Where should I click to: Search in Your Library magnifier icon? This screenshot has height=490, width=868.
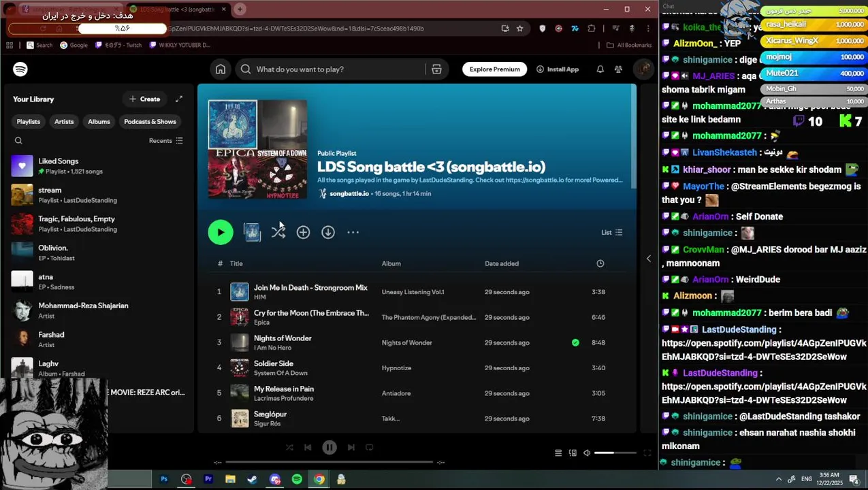(18, 140)
